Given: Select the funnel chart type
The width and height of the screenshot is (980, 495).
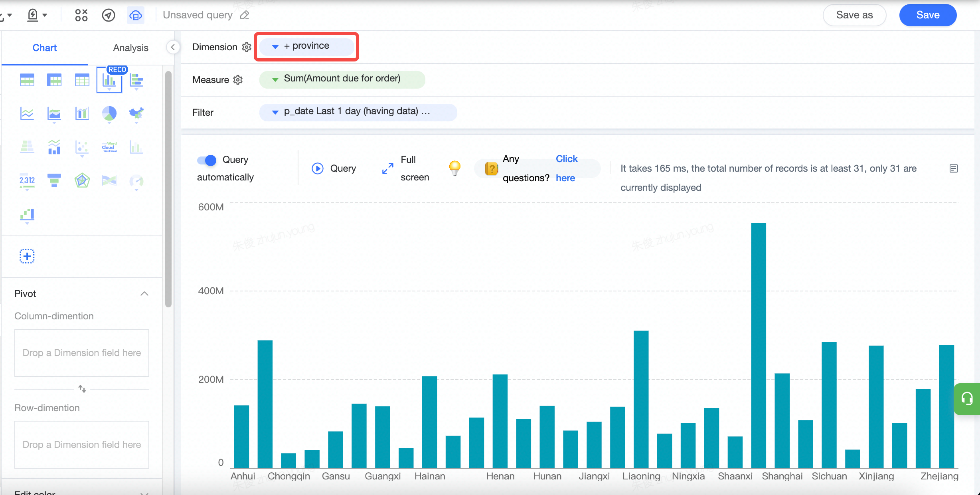Looking at the screenshot, I should [x=54, y=181].
